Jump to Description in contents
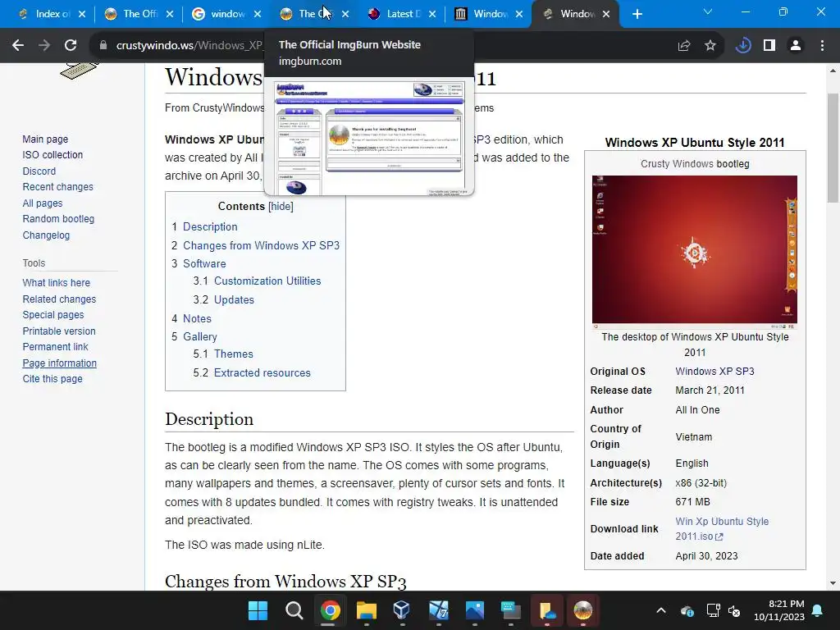Image resolution: width=840 pixels, height=630 pixels. point(210,226)
